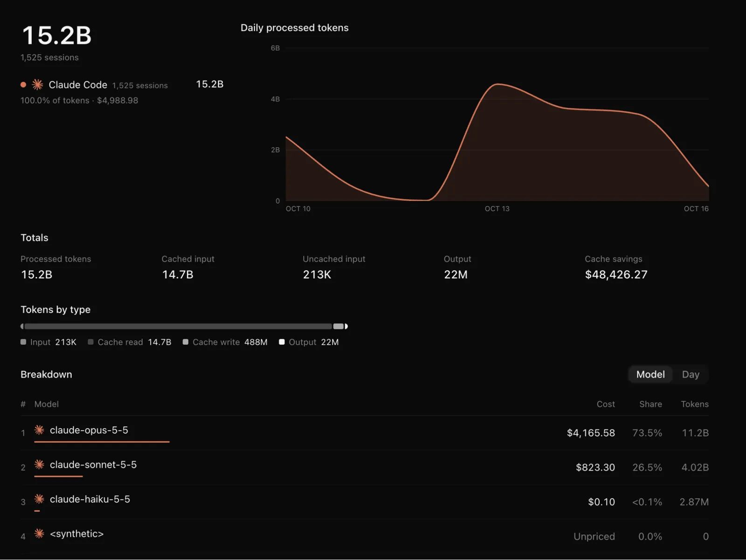Click the 213K uncached input total
This screenshot has height=560, width=746.
(x=317, y=274)
